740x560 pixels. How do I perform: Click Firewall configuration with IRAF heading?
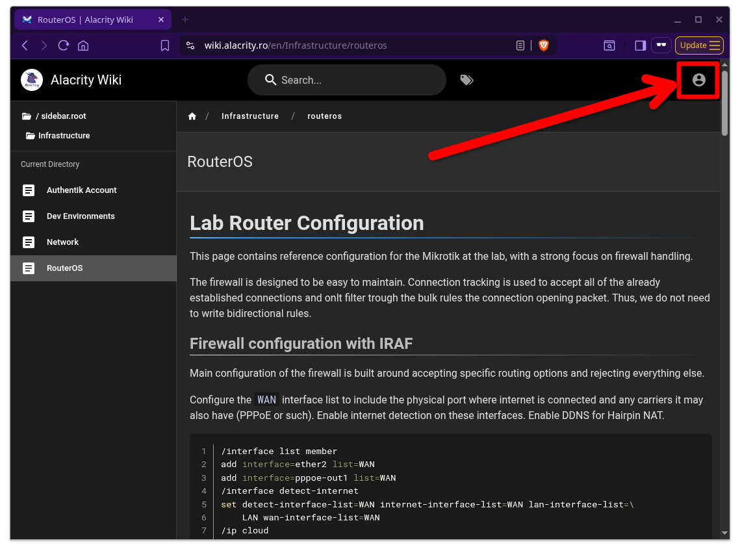tap(301, 344)
